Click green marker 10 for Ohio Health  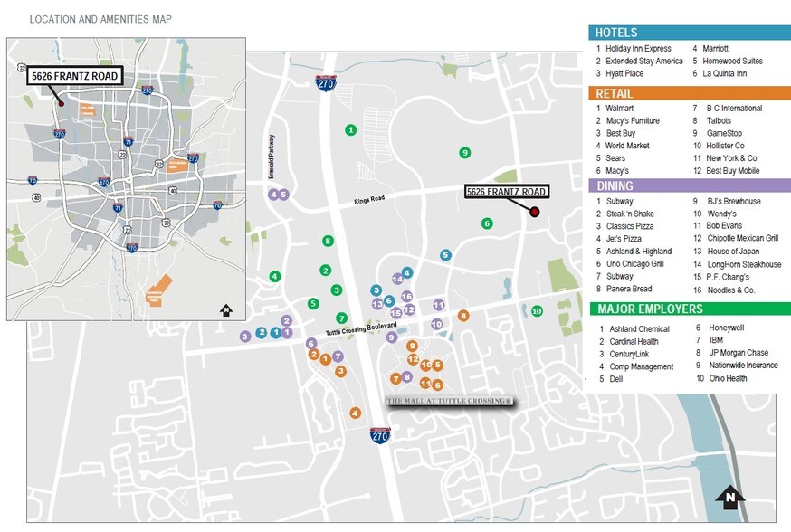(x=537, y=311)
